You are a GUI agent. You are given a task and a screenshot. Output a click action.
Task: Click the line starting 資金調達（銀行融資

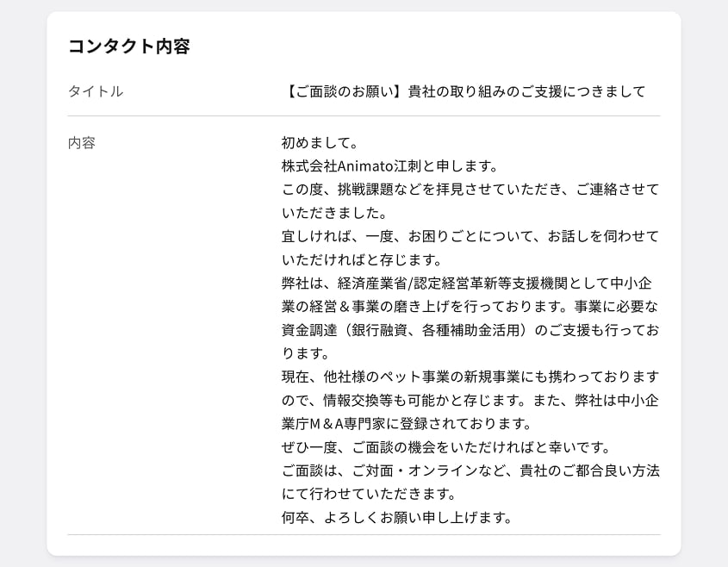coord(470,330)
